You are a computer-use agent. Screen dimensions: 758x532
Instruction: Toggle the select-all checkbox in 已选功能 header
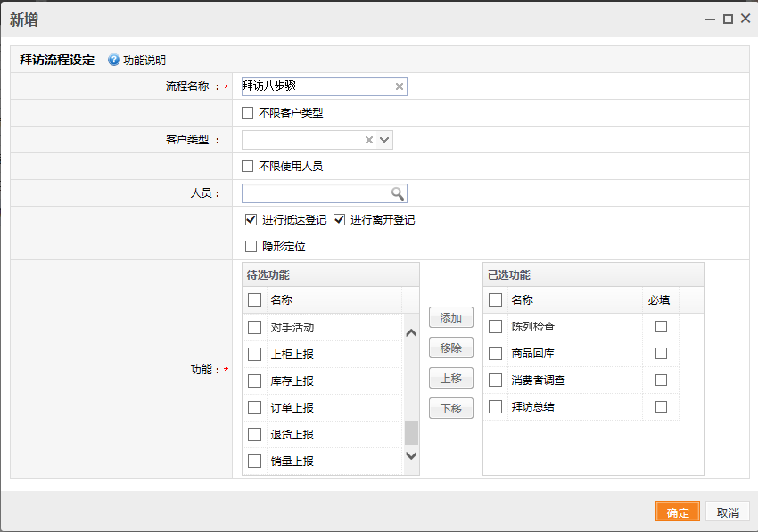(495, 299)
